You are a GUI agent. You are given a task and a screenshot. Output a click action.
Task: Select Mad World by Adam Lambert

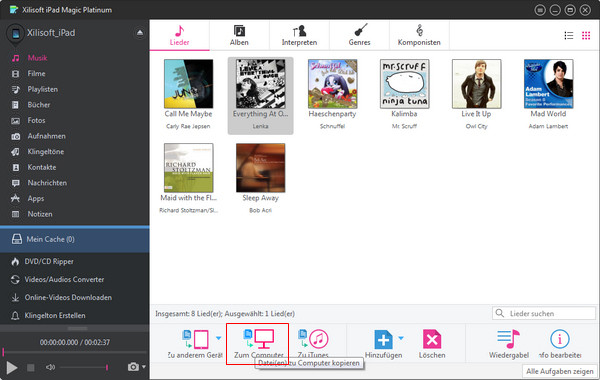click(548, 84)
